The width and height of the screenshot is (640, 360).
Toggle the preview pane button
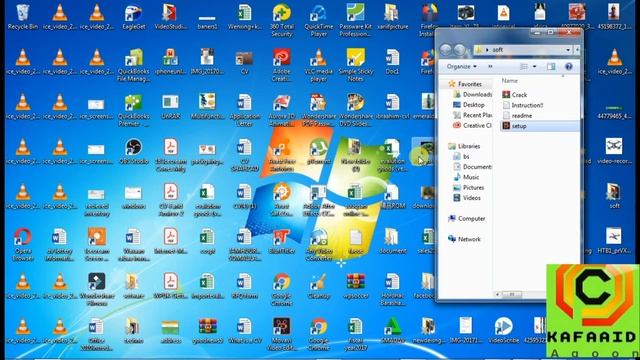(551, 66)
